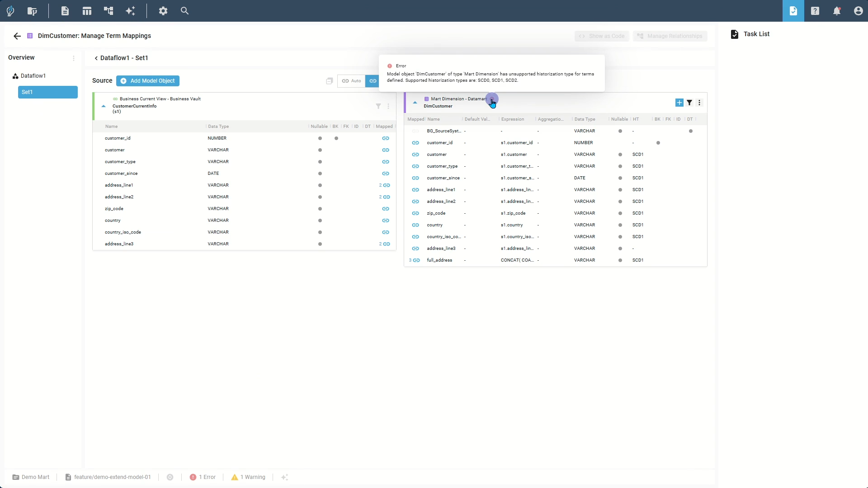The height and width of the screenshot is (488, 868).
Task: Toggle Nullable dot for target full_address row
Action: [620, 260]
